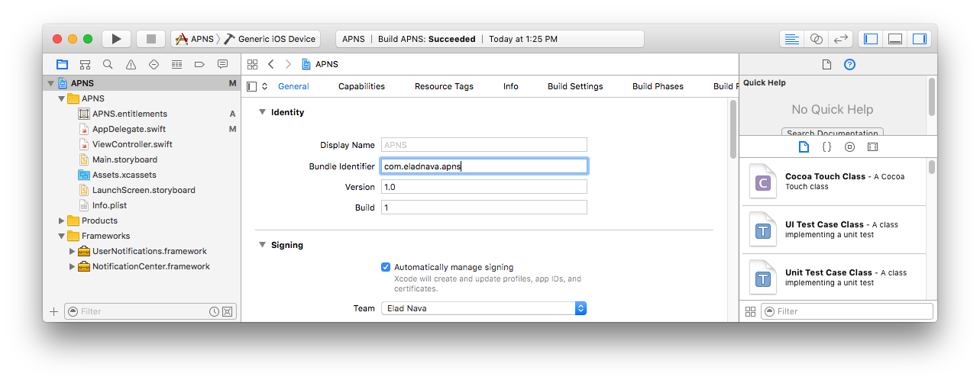Click APNS in the jump bar
This screenshot has width=980, height=383.
click(x=320, y=64)
